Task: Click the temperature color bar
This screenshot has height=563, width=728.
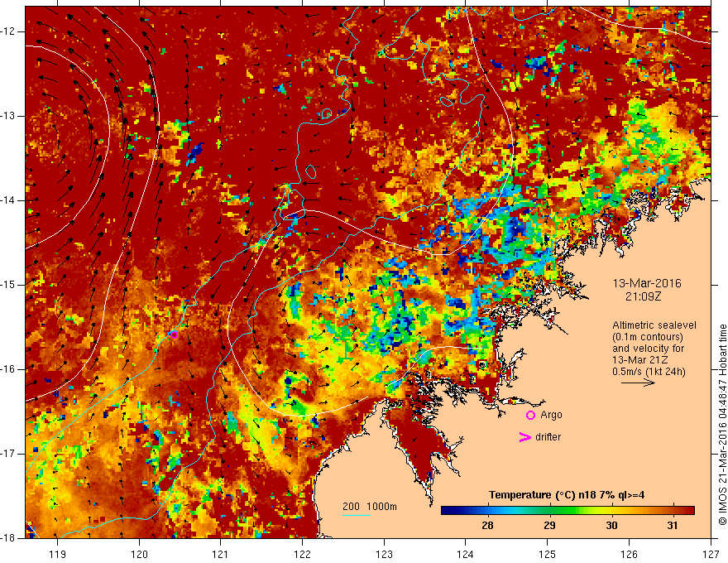Action: point(568,511)
